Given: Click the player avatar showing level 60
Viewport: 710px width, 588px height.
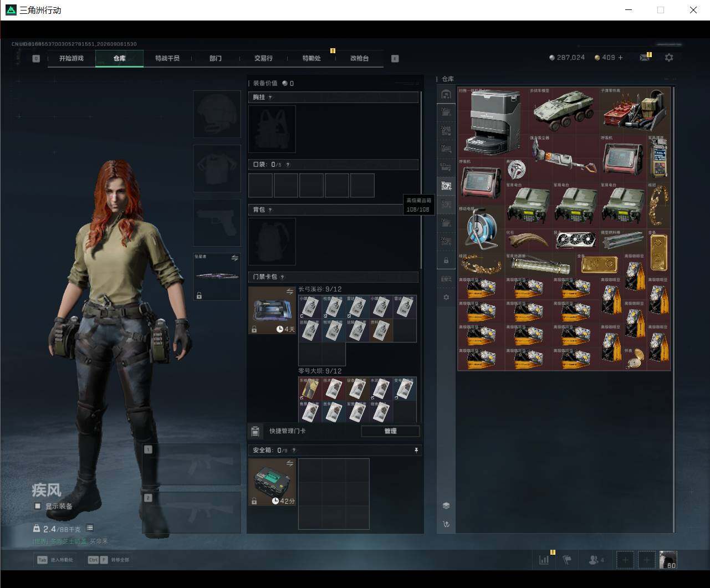Looking at the screenshot, I should pyautogui.click(x=668, y=560).
